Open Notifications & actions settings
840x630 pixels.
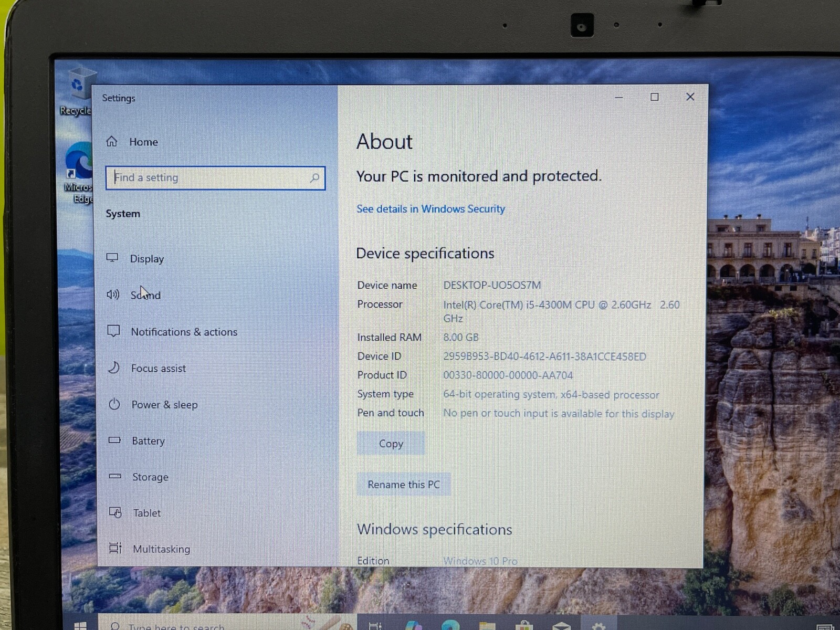(x=172, y=332)
